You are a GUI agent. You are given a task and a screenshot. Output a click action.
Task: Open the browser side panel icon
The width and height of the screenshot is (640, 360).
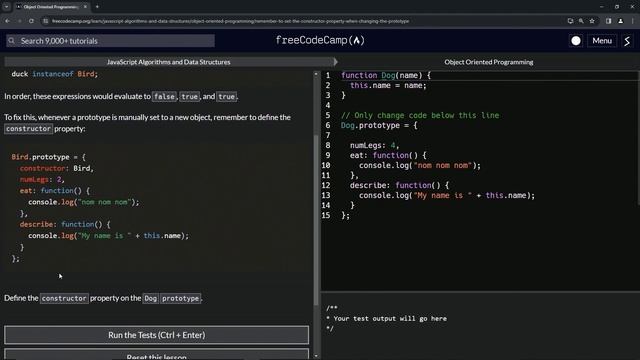tap(608, 21)
